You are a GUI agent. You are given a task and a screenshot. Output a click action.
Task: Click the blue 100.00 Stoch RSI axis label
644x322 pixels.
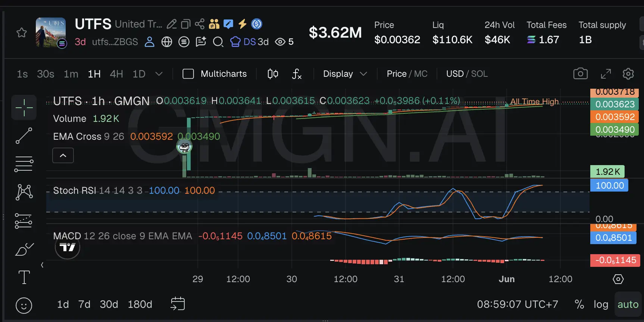(610, 185)
